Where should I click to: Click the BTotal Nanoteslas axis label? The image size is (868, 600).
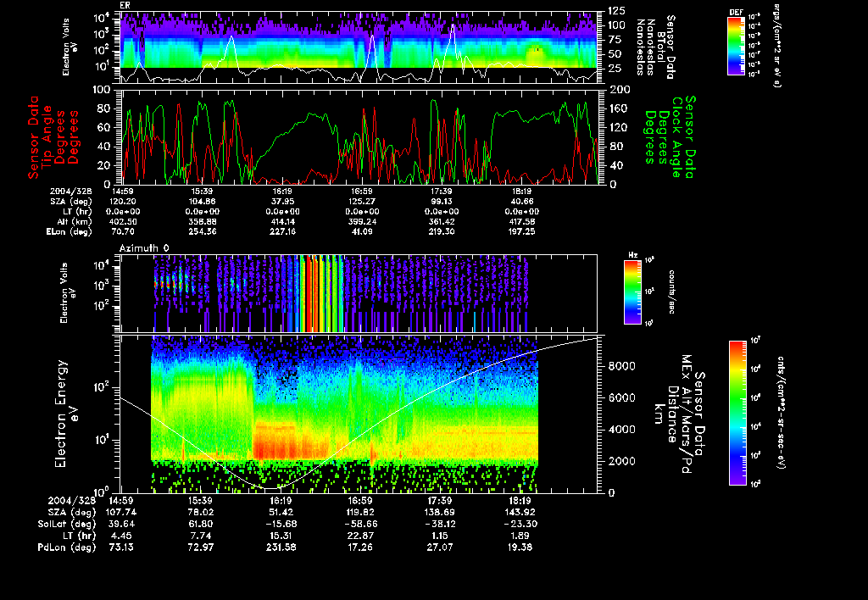(x=657, y=47)
